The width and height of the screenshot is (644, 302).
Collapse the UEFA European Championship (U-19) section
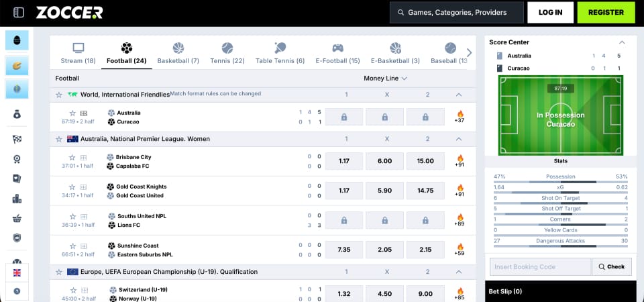point(459,272)
